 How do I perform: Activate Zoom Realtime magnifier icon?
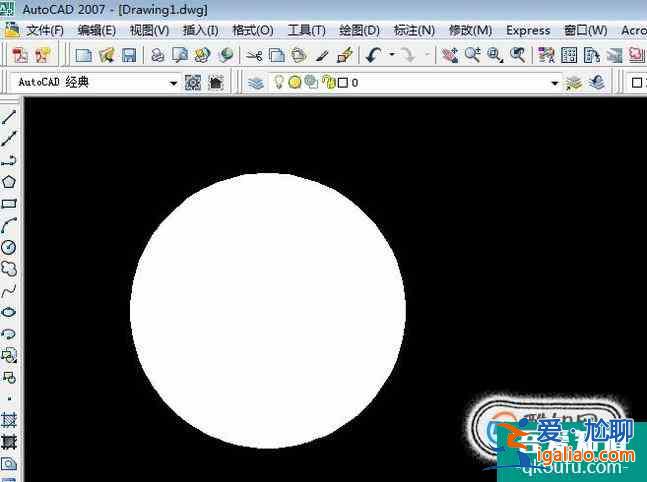pyautogui.click(x=472, y=55)
